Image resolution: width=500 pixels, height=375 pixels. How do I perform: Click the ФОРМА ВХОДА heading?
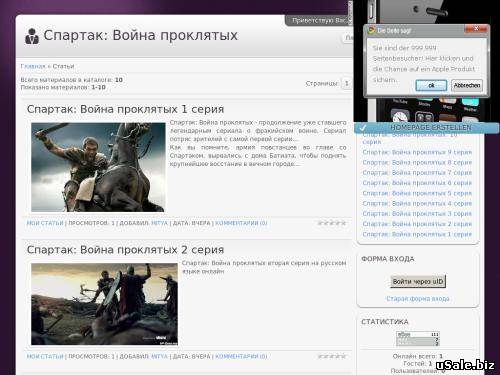388,259
